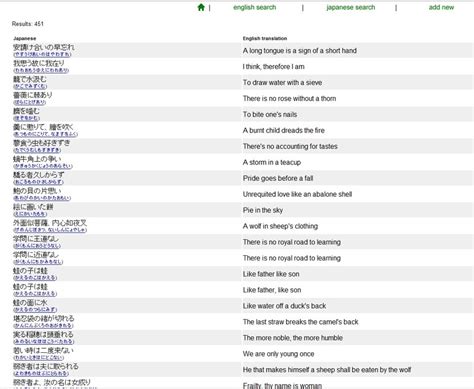Open the english search page
The image size is (474, 389).
pyautogui.click(x=255, y=7)
